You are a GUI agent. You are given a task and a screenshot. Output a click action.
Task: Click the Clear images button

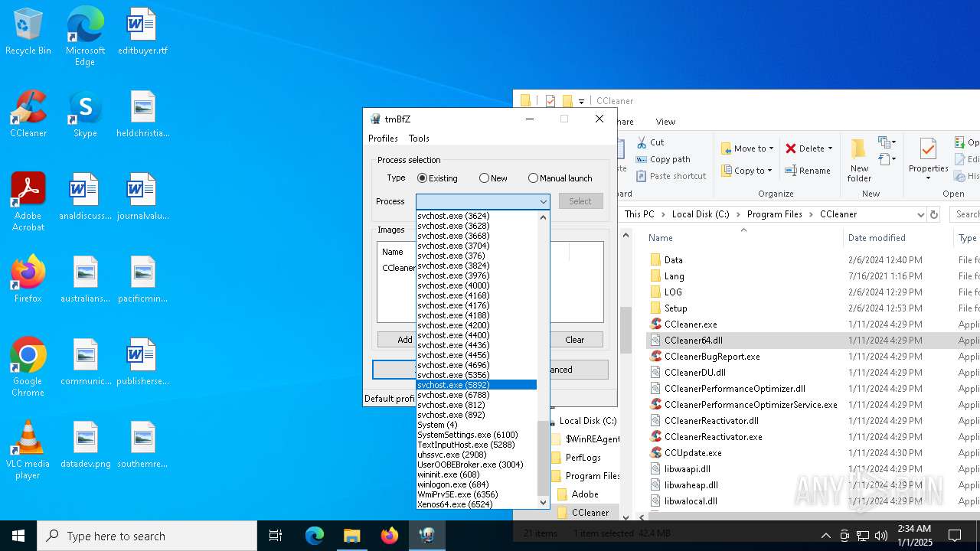574,340
